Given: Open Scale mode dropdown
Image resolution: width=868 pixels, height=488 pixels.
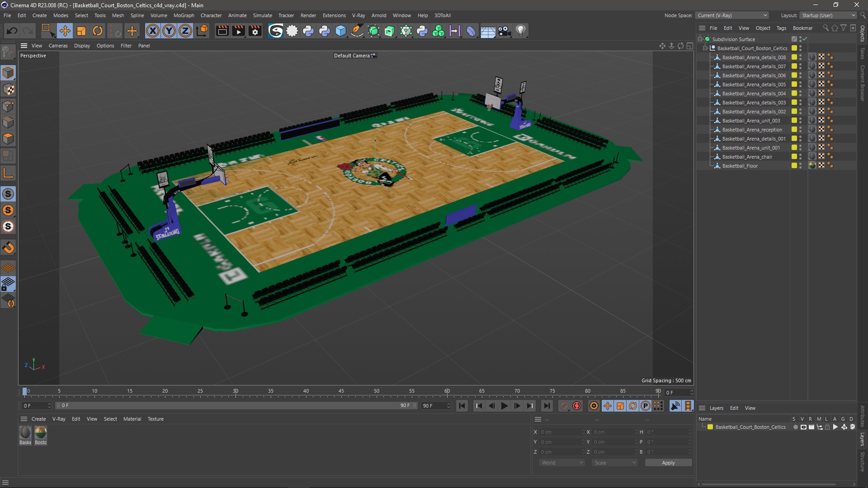Looking at the screenshot, I should click(x=615, y=463).
